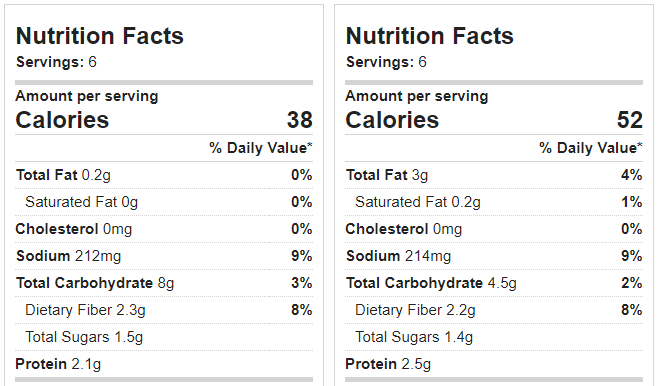Select Total Carbohydrate 4.5g line
658x386 pixels.
(494, 283)
